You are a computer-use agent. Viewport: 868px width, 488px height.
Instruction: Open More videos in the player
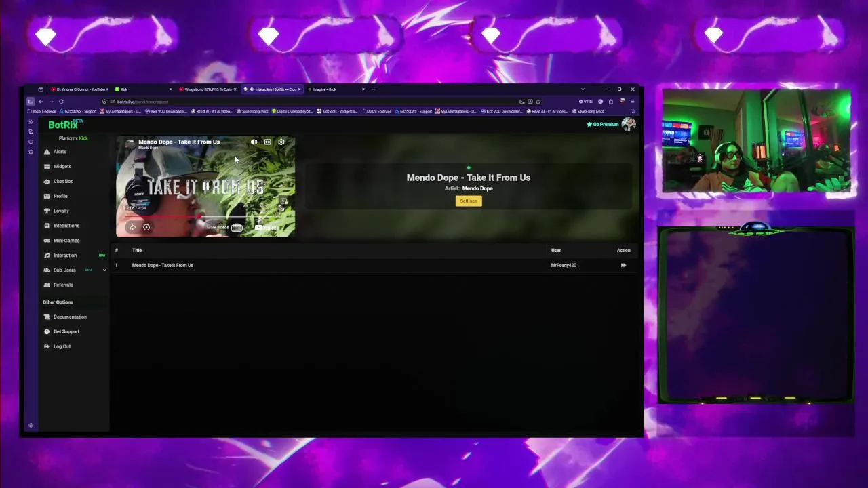[224, 228]
